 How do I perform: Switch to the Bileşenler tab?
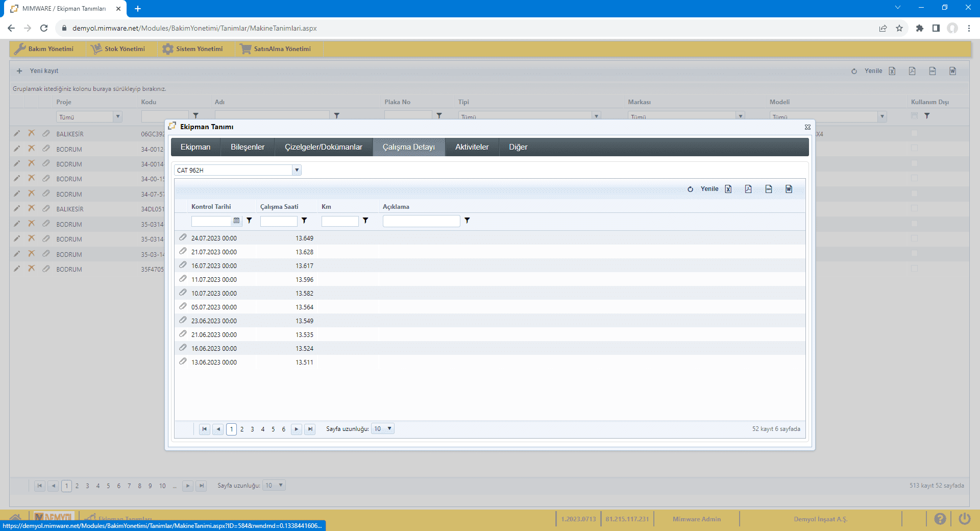point(248,147)
